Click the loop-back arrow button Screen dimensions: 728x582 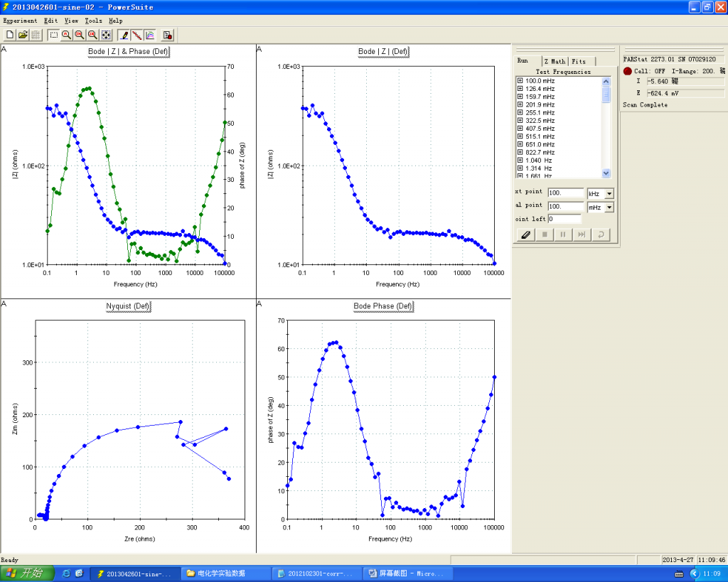[x=601, y=235]
